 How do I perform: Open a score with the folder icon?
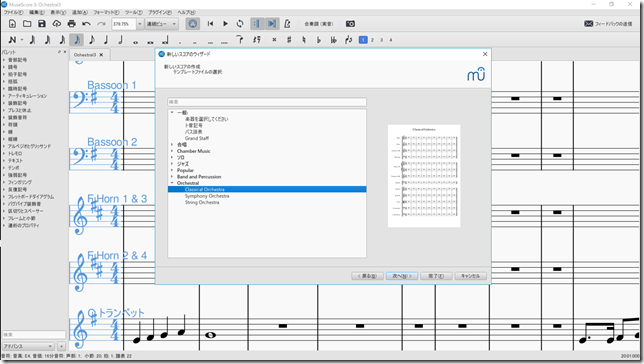click(x=27, y=24)
